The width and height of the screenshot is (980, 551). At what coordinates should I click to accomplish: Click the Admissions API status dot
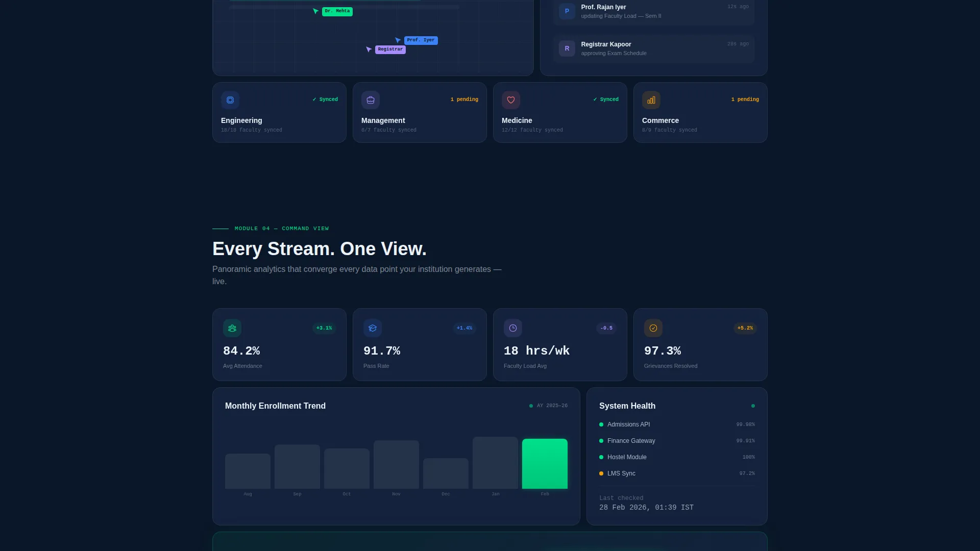coord(601,424)
